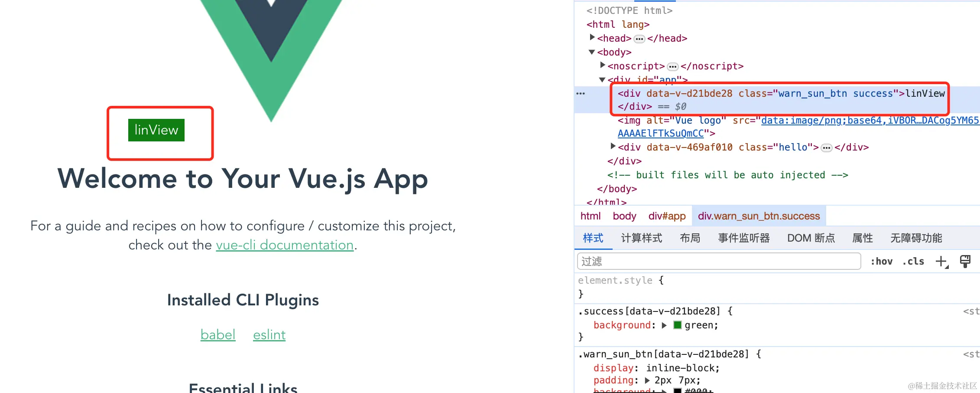
Task: Switch to the 样式 tab
Action: point(593,238)
